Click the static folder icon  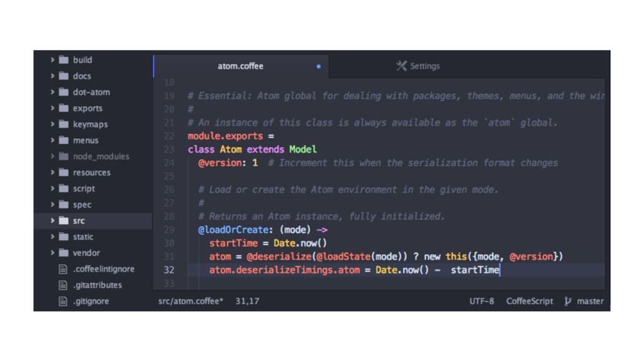64,236
